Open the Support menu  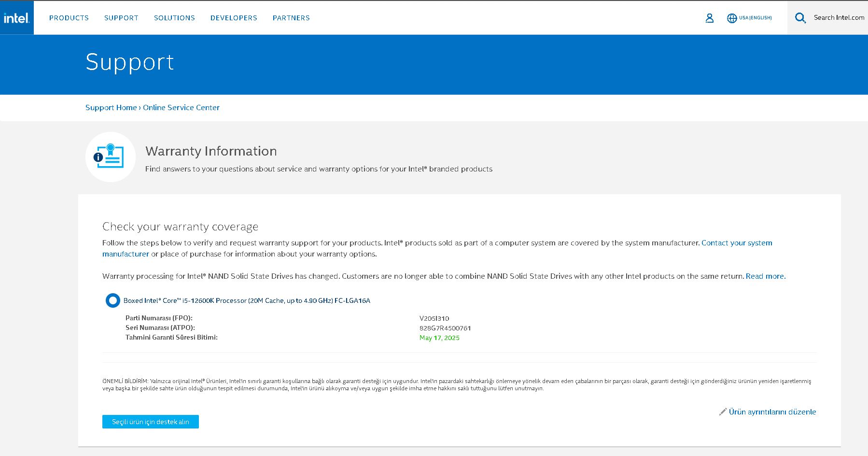coord(121,18)
